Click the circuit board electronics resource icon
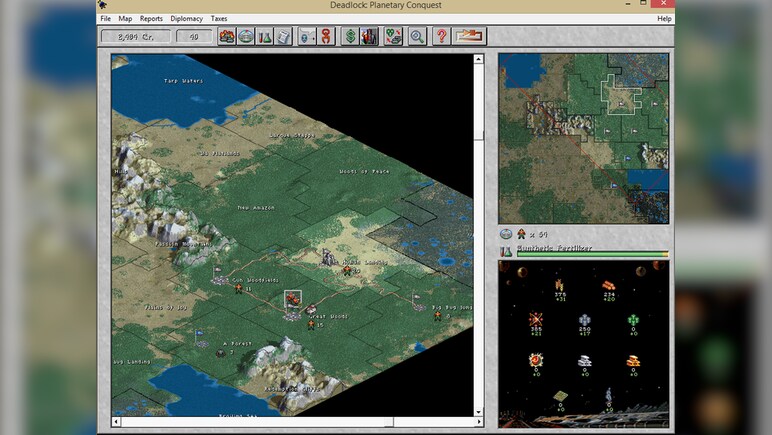 coord(560,396)
